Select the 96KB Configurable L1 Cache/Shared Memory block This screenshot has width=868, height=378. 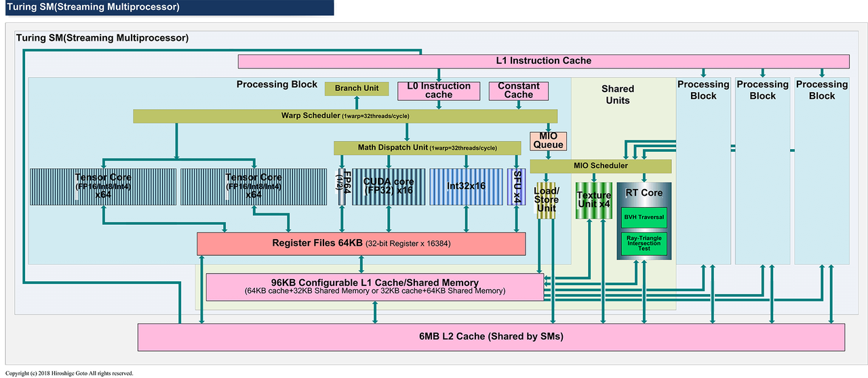[x=374, y=287]
